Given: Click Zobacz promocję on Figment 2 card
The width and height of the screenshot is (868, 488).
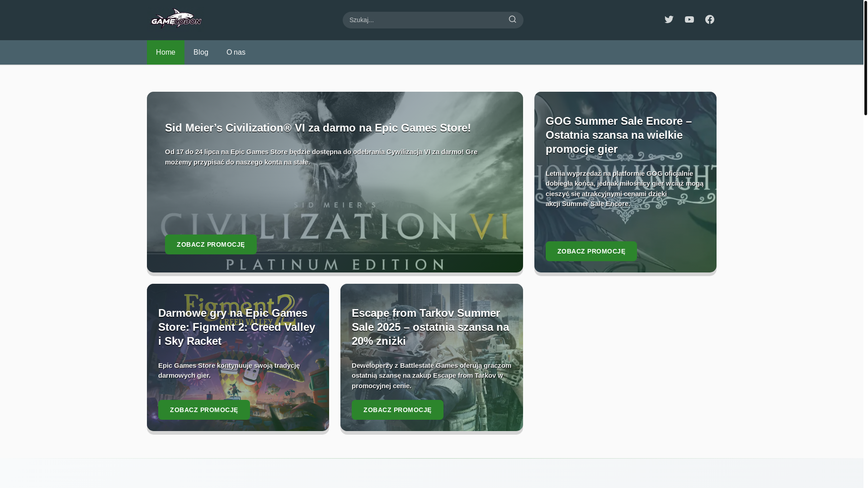Looking at the screenshot, I should coord(204,410).
